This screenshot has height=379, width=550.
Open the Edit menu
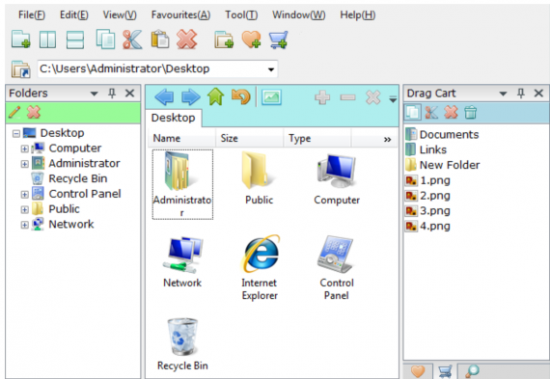click(x=74, y=15)
